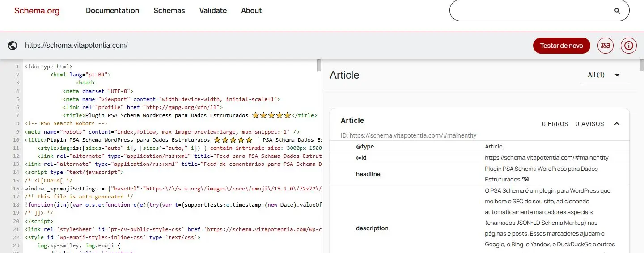Click the tested URL schema.vitapotentia.com
644x253 pixels.
[76, 45]
